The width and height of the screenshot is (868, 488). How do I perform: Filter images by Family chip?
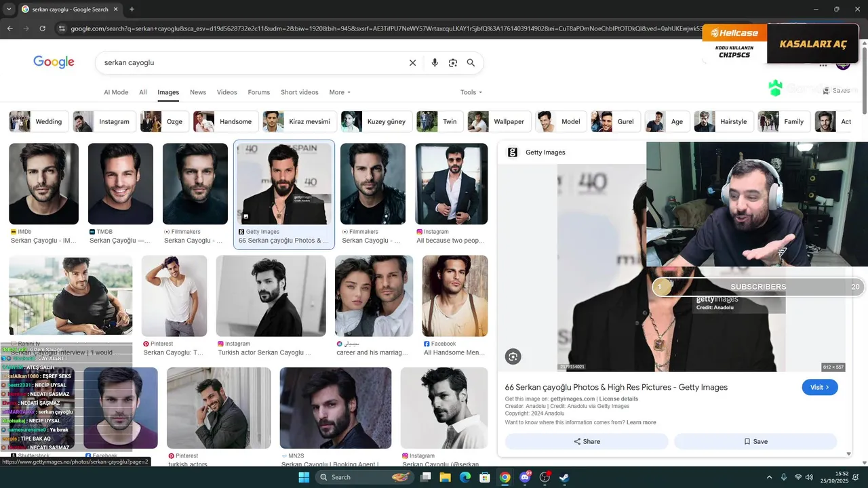784,121
